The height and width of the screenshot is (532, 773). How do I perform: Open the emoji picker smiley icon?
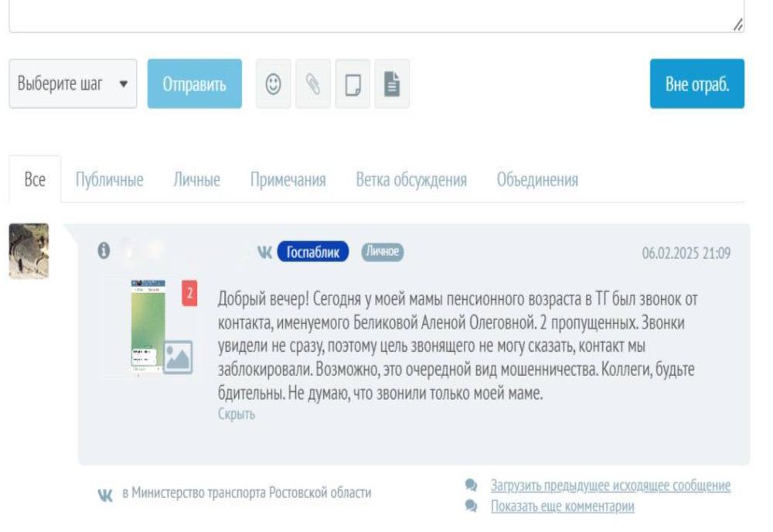[x=273, y=84]
